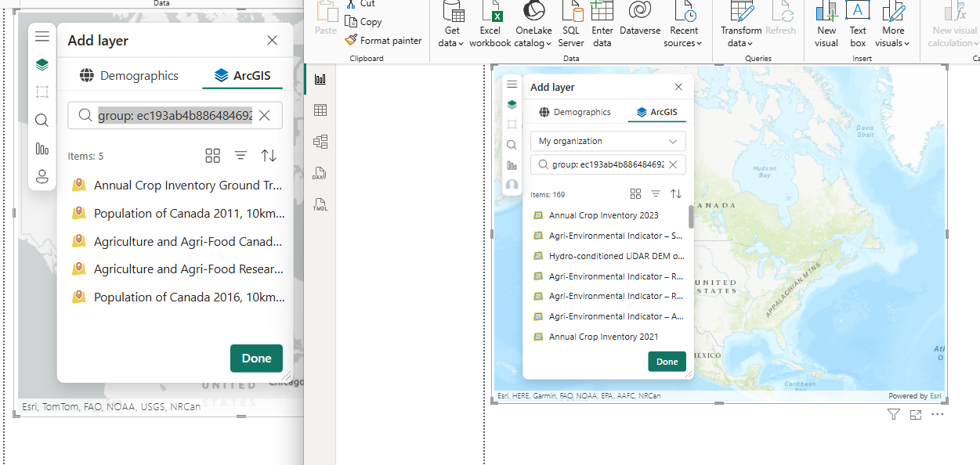Select the ArcGIS tab in the Items: 169 panel
The image size is (980, 465).
click(x=657, y=112)
